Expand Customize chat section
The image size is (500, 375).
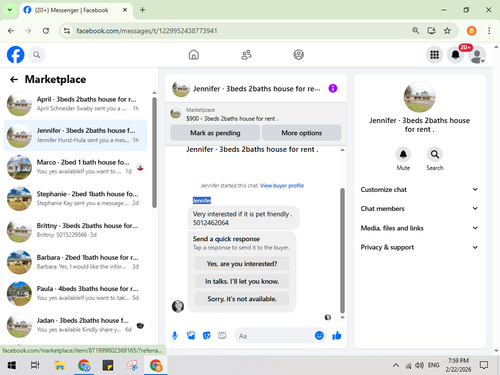point(419,189)
